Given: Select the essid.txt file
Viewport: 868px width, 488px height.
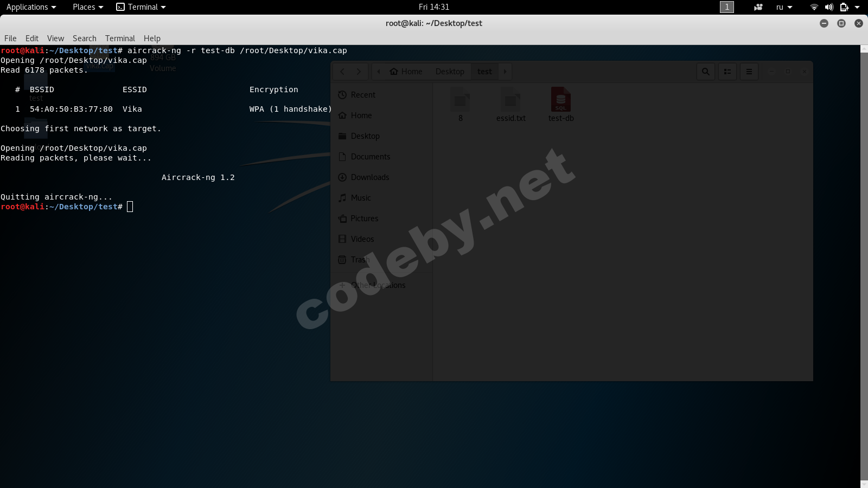Looking at the screenshot, I should coord(510,105).
